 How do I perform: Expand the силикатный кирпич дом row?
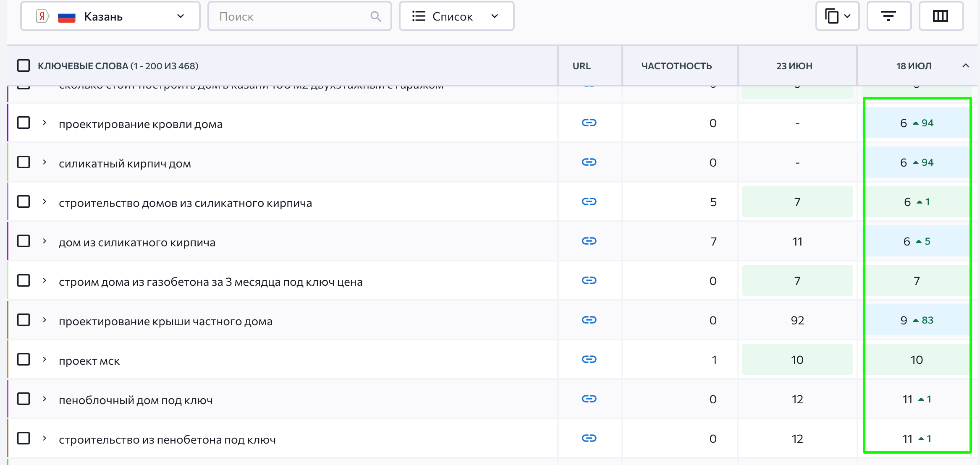point(45,162)
